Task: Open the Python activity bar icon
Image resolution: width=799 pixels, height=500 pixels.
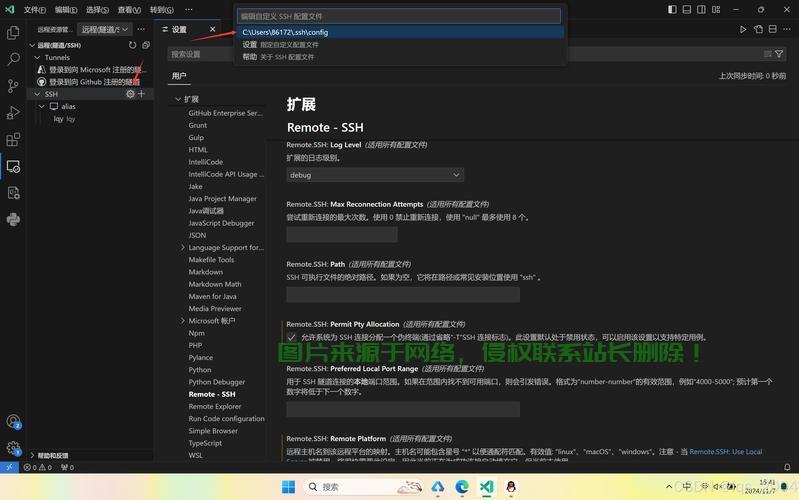Action: coord(13,219)
